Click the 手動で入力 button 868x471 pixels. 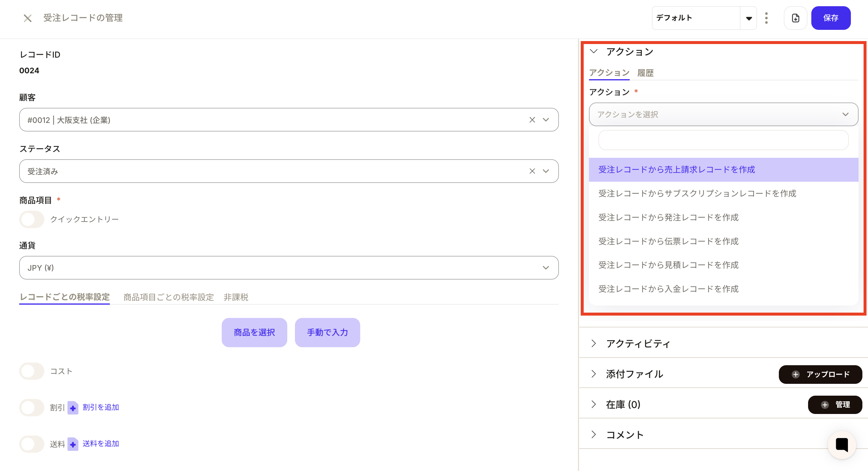coord(327,332)
